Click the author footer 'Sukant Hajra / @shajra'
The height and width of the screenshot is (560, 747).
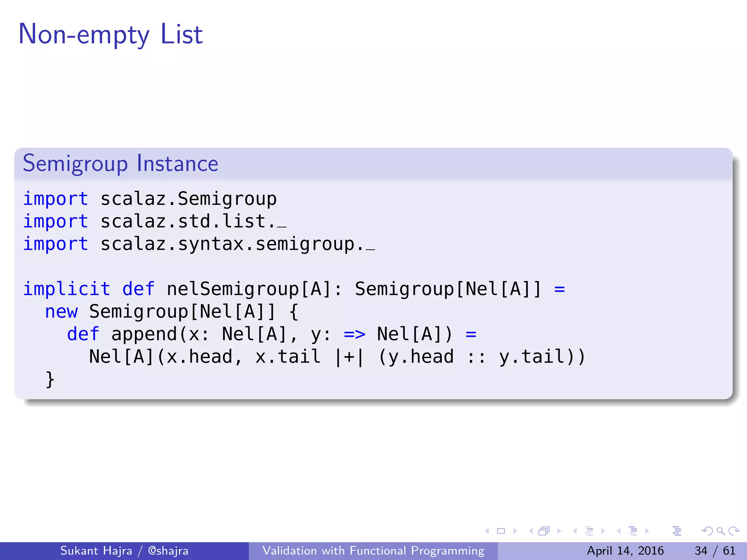[x=124, y=551]
